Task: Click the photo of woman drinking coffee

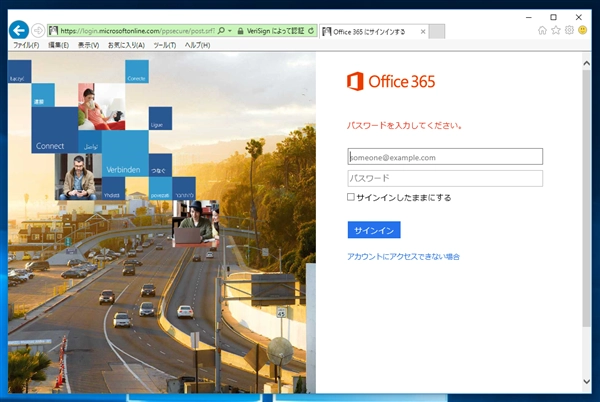Action: coord(101,107)
